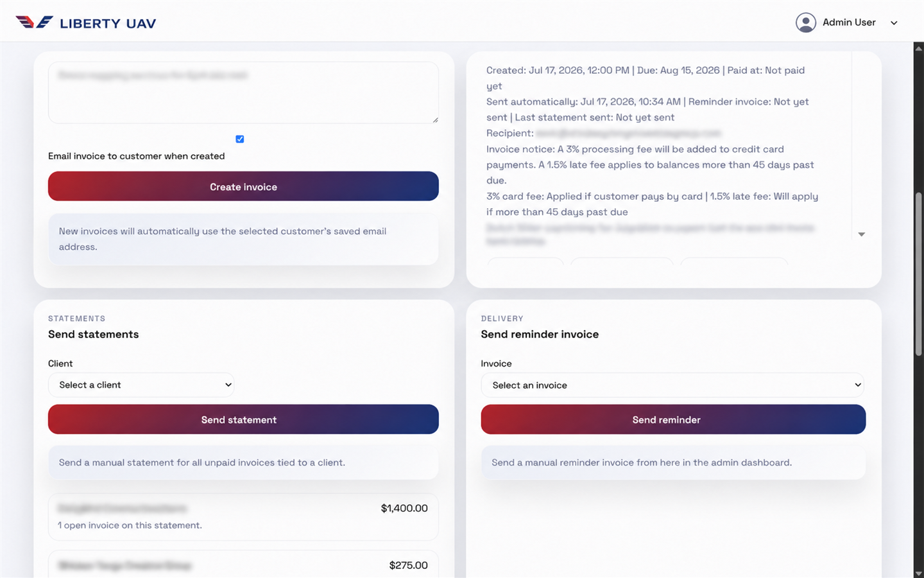Click the LIBERTY UAV brand text

click(x=108, y=24)
